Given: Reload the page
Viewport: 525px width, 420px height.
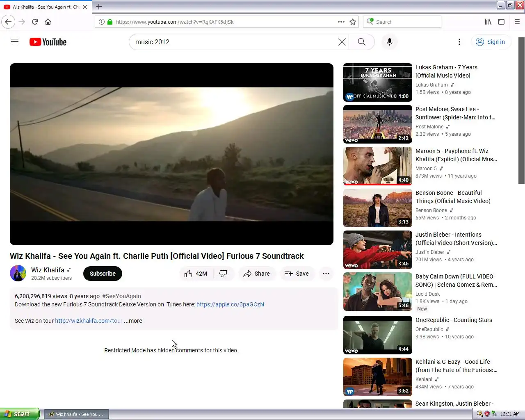Looking at the screenshot, I should 35,22.
